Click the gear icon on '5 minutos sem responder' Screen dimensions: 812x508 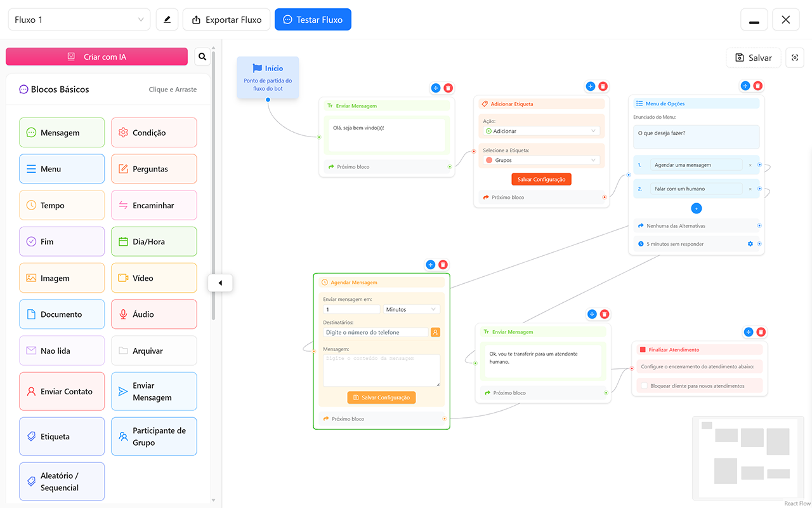tap(750, 243)
